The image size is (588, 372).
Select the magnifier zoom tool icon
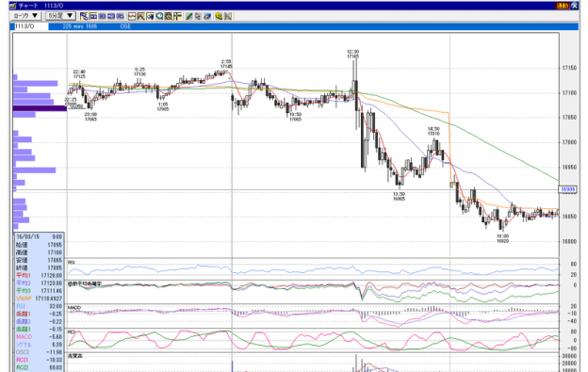click(x=159, y=16)
